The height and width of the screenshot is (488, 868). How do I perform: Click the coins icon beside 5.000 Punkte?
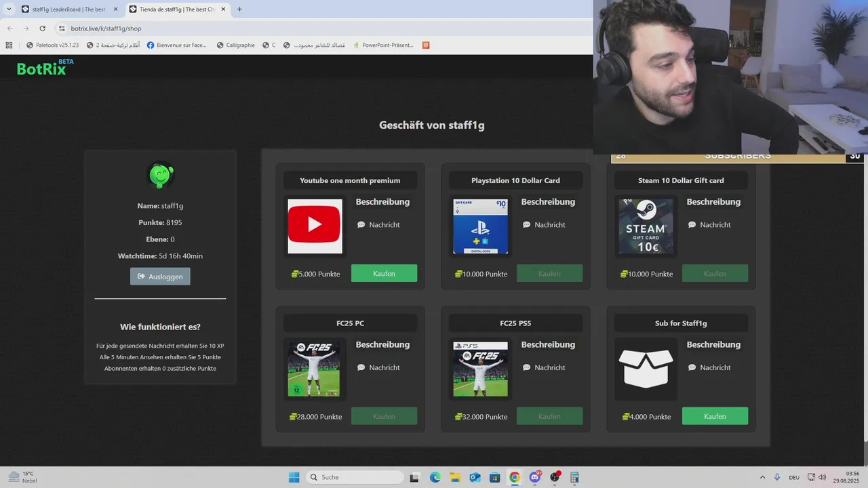click(x=295, y=274)
